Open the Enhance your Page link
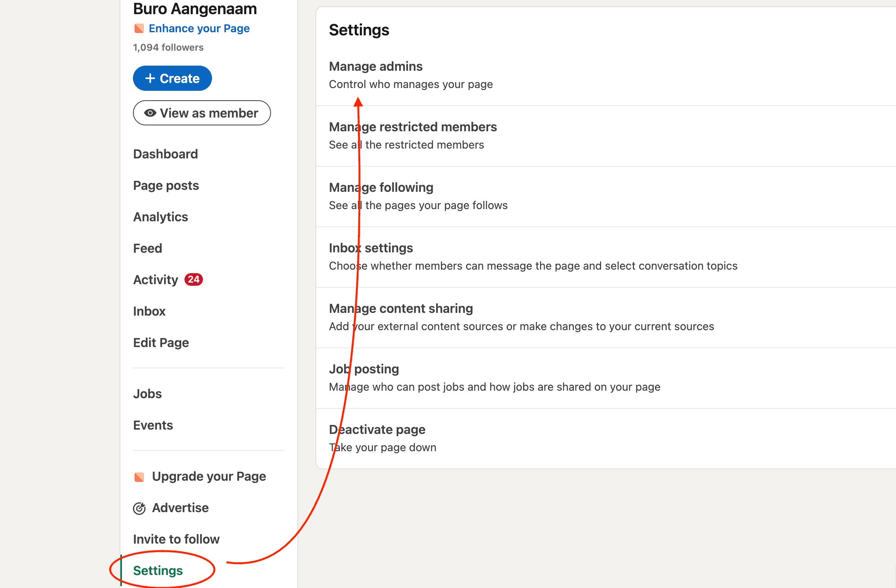 tap(199, 28)
